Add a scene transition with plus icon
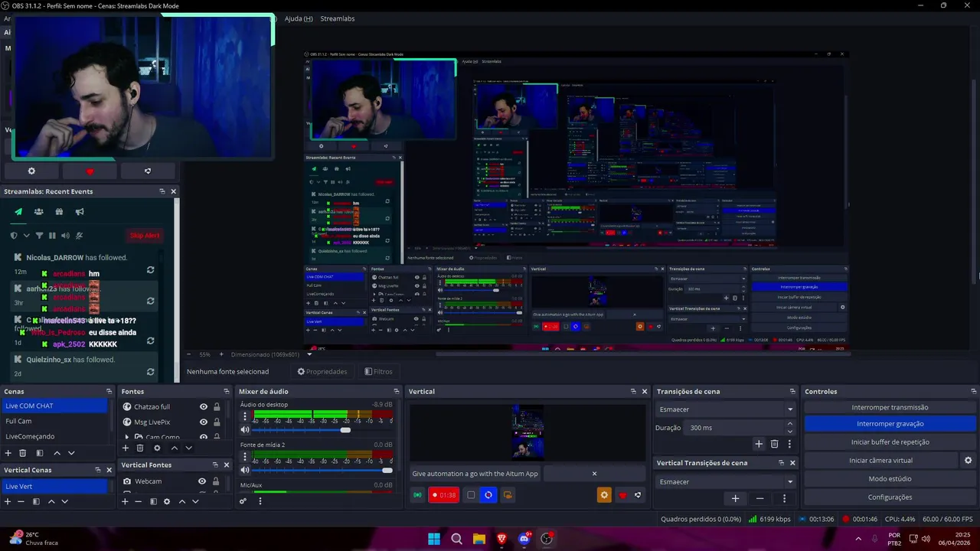 [x=759, y=444]
